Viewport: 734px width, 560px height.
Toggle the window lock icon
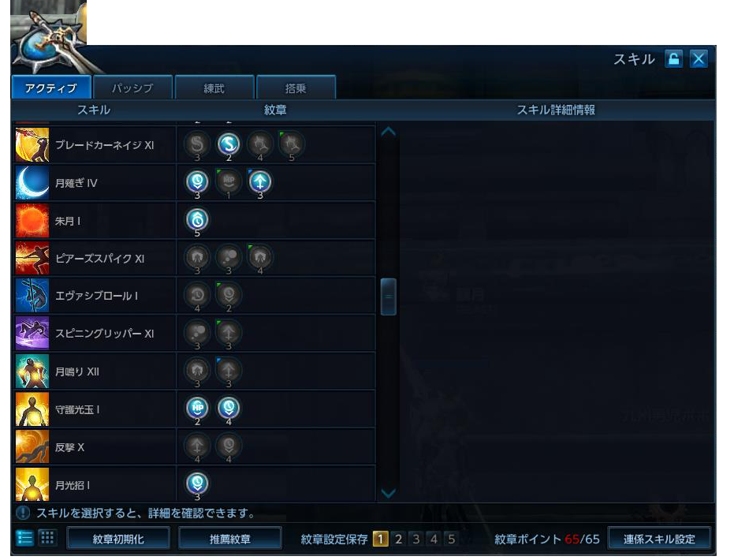click(673, 59)
